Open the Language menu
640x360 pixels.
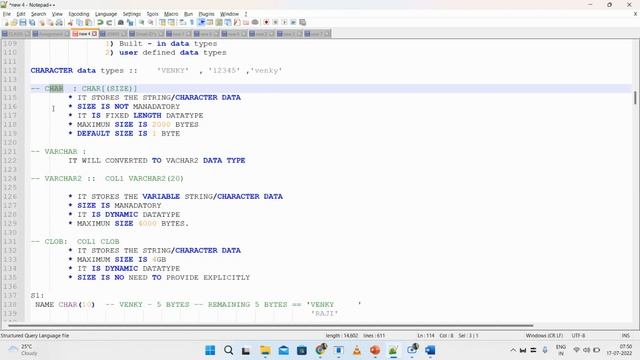(x=106, y=14)
